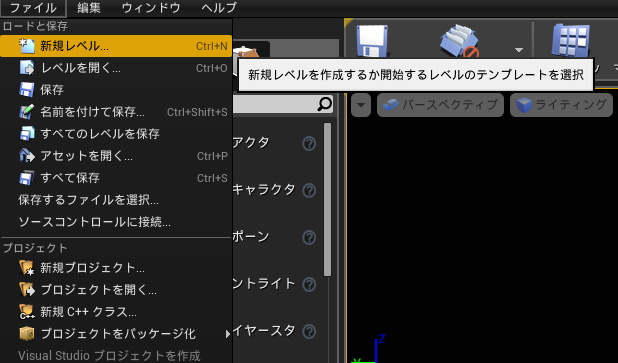Open the 編集 menu
The height and width of the screenshot is (363, 618).
pyautogui.click(x=89, y=8)
